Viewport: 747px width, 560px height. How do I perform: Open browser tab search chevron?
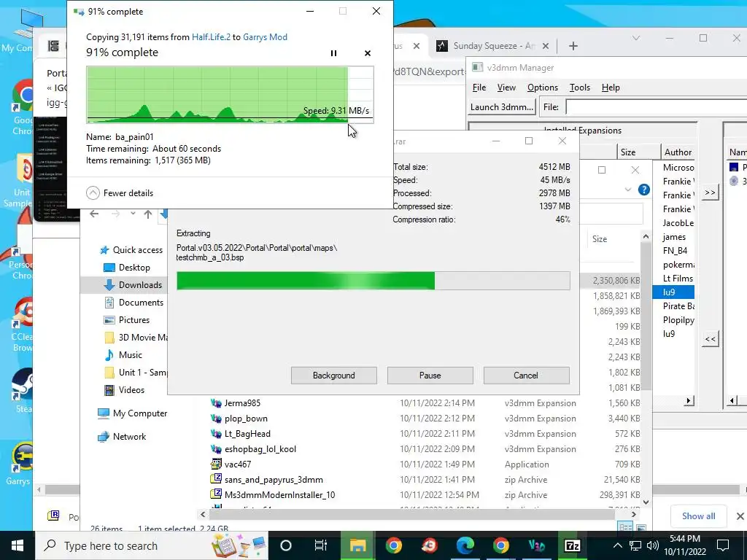click(635, 38)
